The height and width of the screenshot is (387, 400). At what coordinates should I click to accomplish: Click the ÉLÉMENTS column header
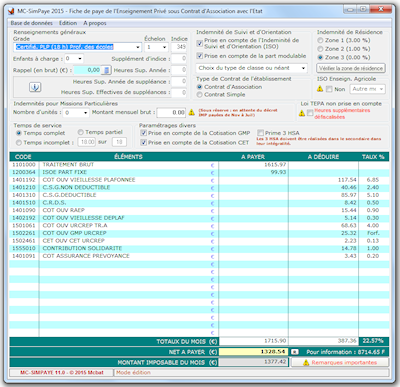click(x=128, y=157)
